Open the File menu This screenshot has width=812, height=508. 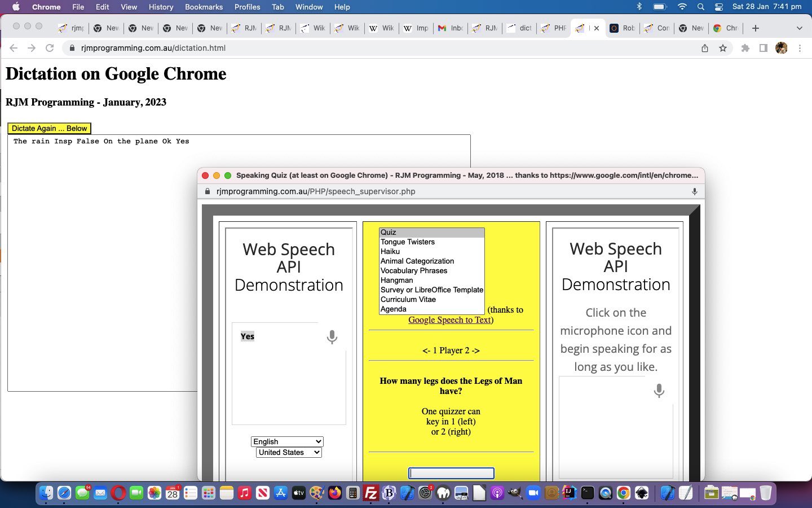(x=78, y=7)
